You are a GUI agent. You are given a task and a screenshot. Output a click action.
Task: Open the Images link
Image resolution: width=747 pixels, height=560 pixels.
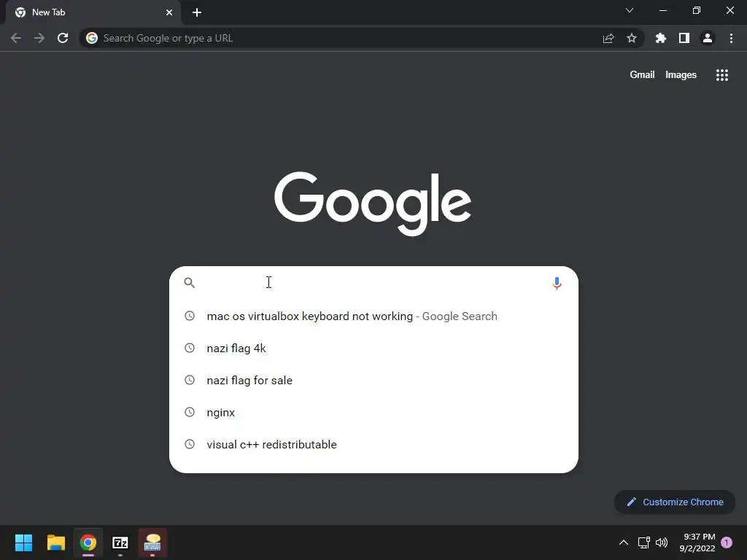[x=681, y=75]
